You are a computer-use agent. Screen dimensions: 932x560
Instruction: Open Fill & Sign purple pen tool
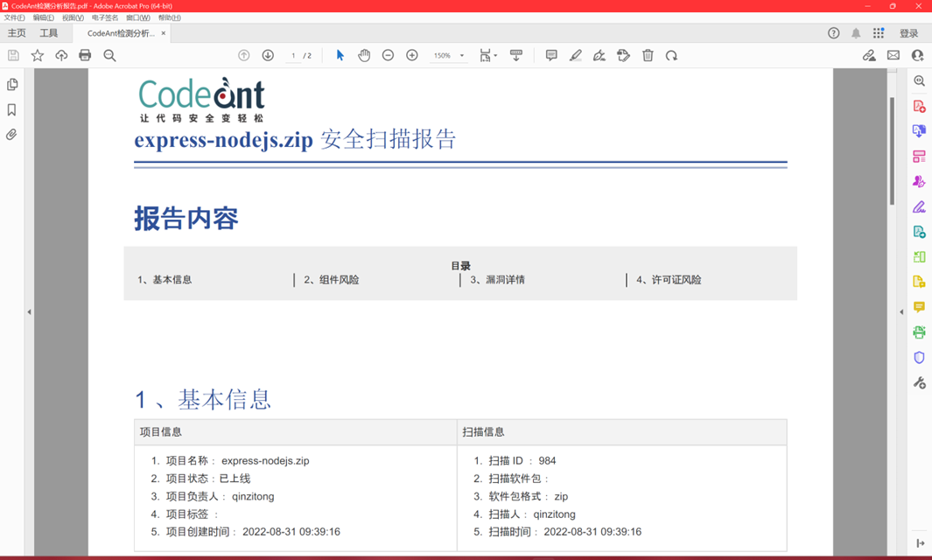coord(920,206)
